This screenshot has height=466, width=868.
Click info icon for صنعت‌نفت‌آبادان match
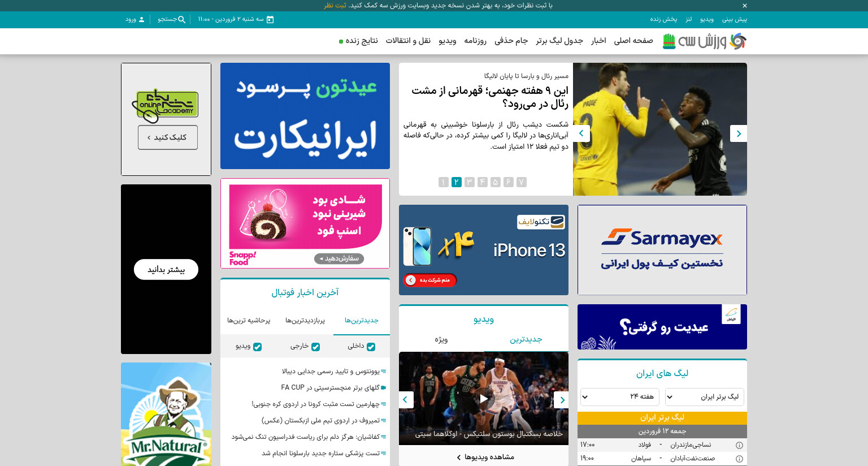739,459
